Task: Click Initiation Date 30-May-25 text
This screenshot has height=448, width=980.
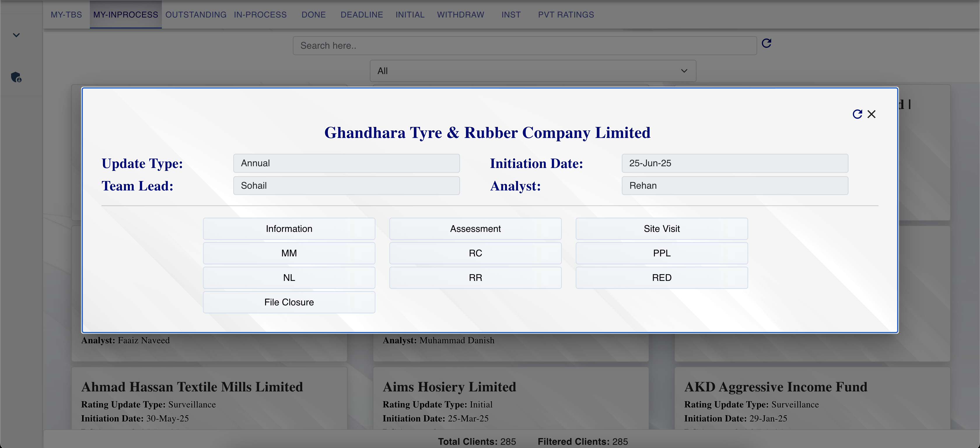Action: click(135, 418)
